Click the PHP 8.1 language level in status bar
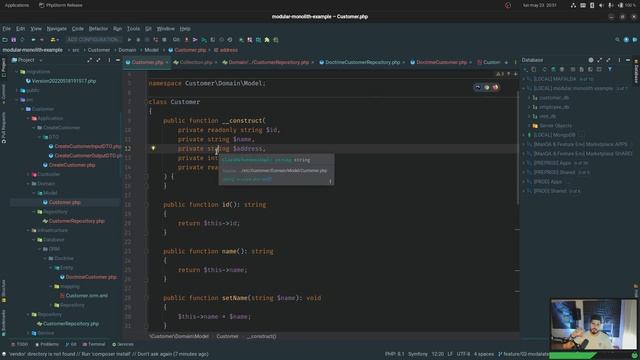Screen dimensions: 640x360 coord(394,354)
